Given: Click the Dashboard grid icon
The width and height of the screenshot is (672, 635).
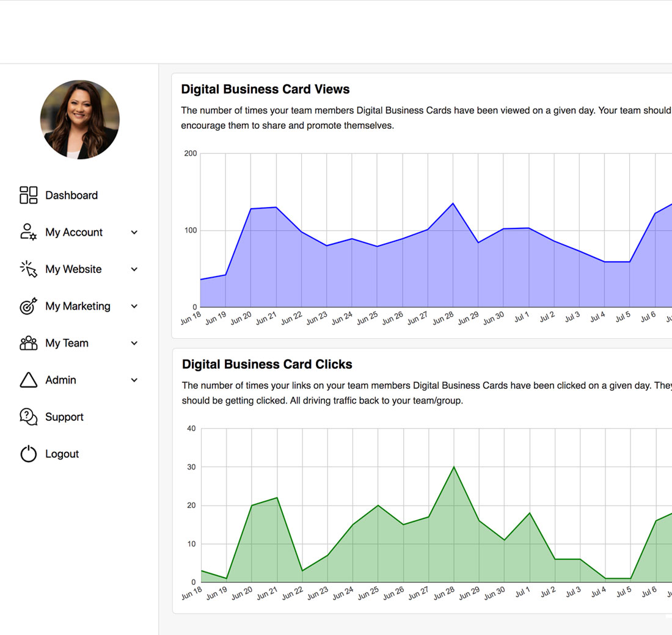Looking at the screenshot, I should (28, 195).
